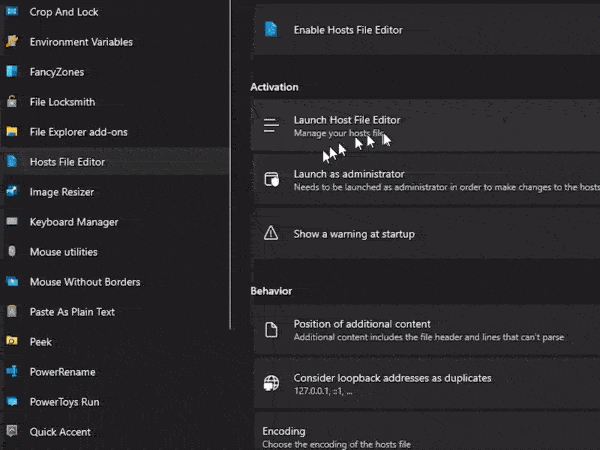Click the Behavior section heading
This screenshot has width=600, height=450.
[x=271, y=291]
